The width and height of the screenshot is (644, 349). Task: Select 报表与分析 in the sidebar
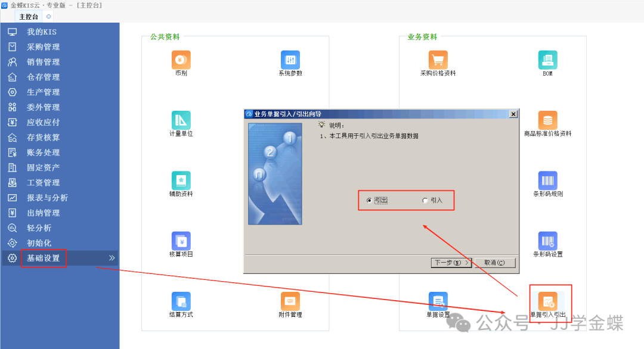[47, 198]
